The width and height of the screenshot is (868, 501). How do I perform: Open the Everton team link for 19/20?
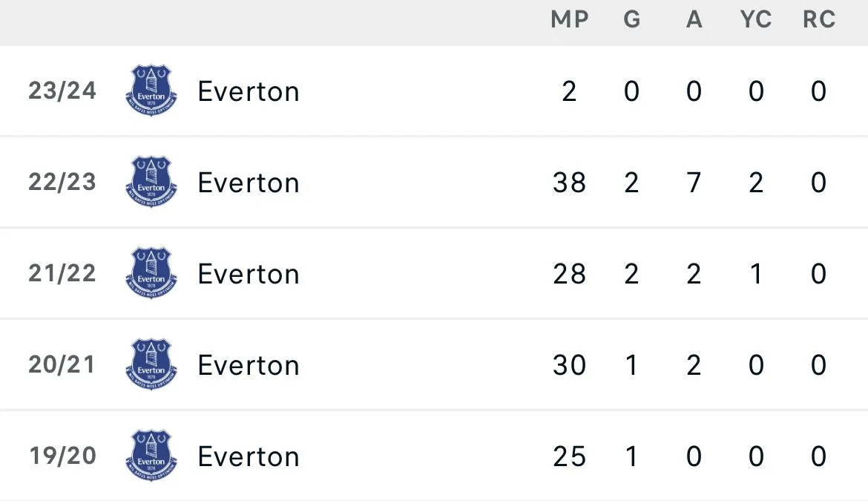pyautogui.click(x=249, y=456)
